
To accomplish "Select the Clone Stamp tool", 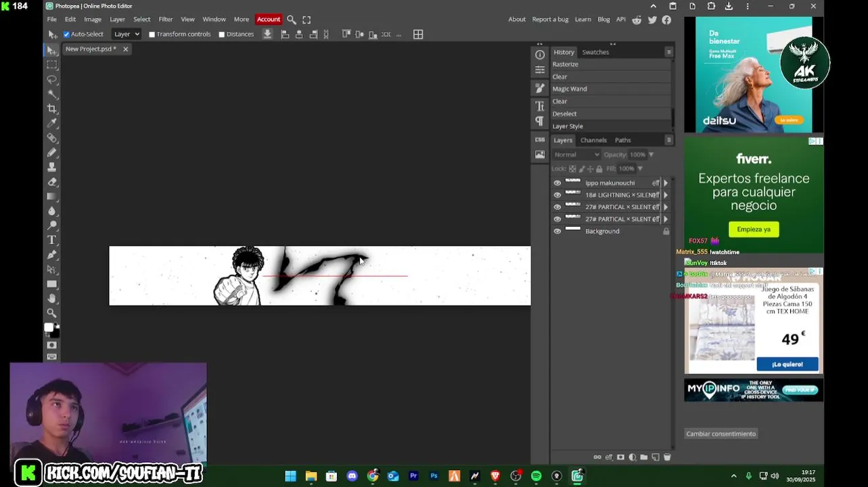I will [x=51, y=167].
